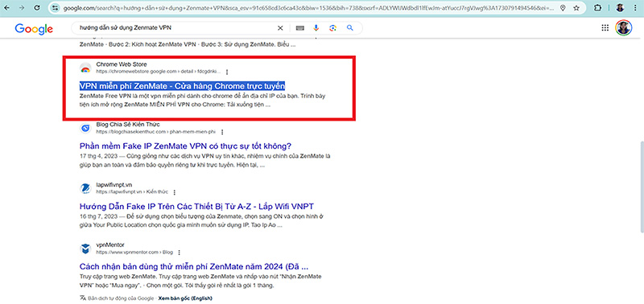Open the Google apps grid
The height and width of the screenshot is (304, 644).
tap(605, 28)
